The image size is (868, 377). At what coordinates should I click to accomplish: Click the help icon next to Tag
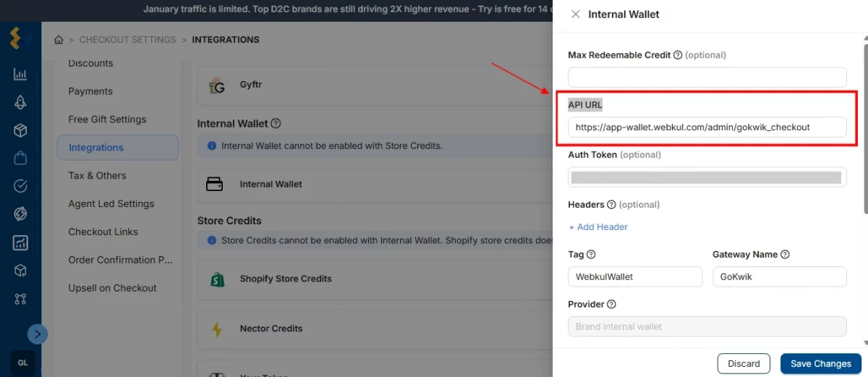(x=591, y=255)
